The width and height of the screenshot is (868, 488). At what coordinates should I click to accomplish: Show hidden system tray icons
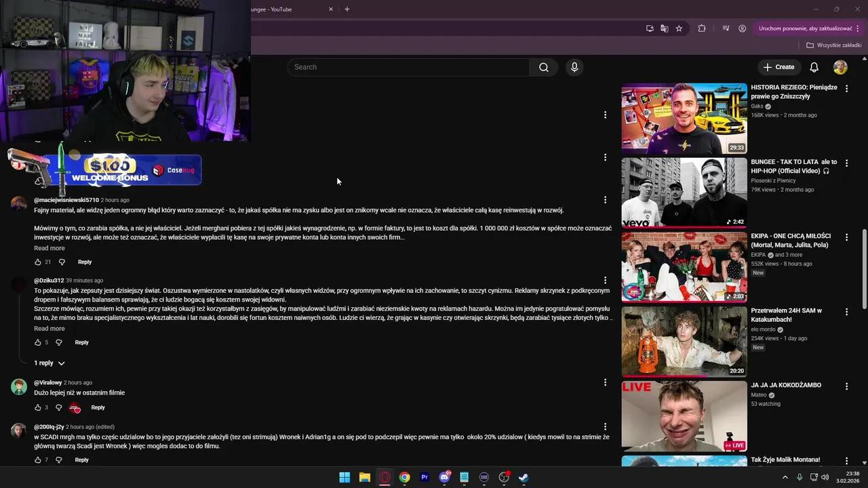click(x=785, y=477)
